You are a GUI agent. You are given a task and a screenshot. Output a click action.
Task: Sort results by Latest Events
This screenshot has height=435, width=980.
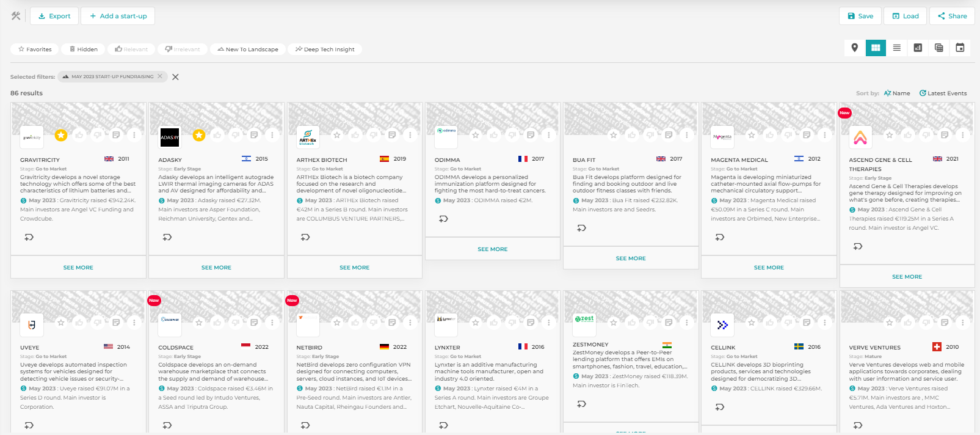tap(943, 93)
